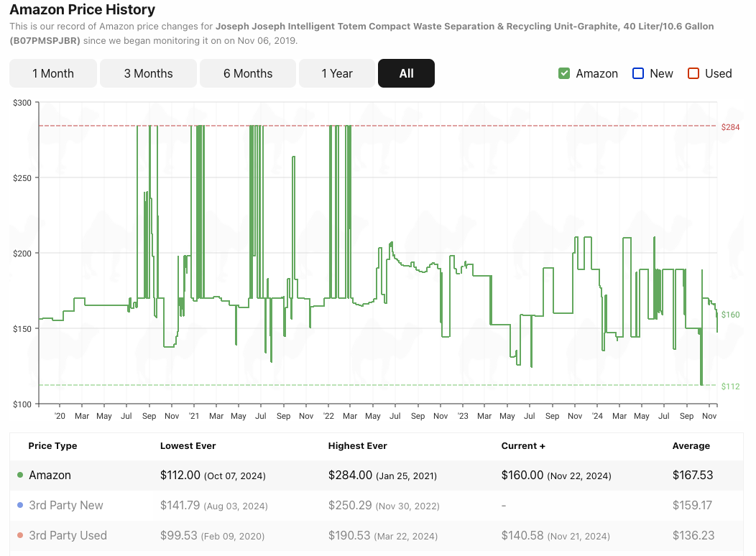756x556 pixels.
Task: Click the Average column header
Action: [691, 445]
